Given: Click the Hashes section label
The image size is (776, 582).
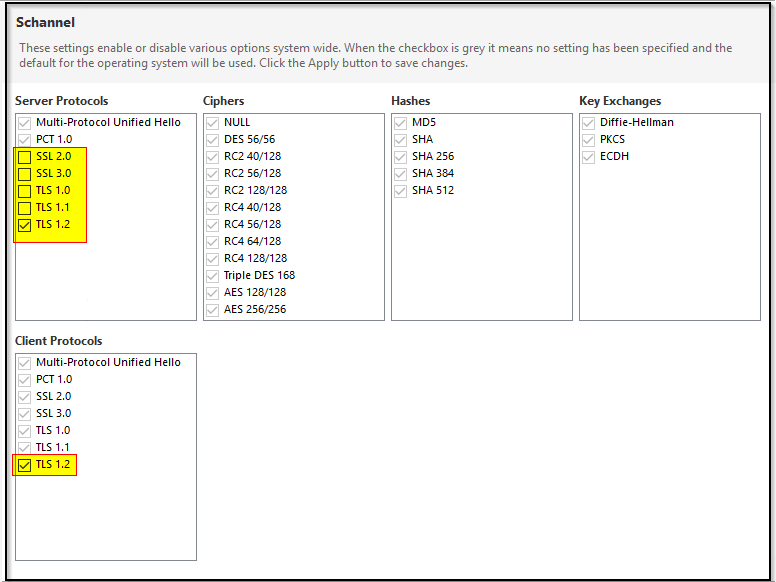Looking at the screenshot, I should click(411, 101).
